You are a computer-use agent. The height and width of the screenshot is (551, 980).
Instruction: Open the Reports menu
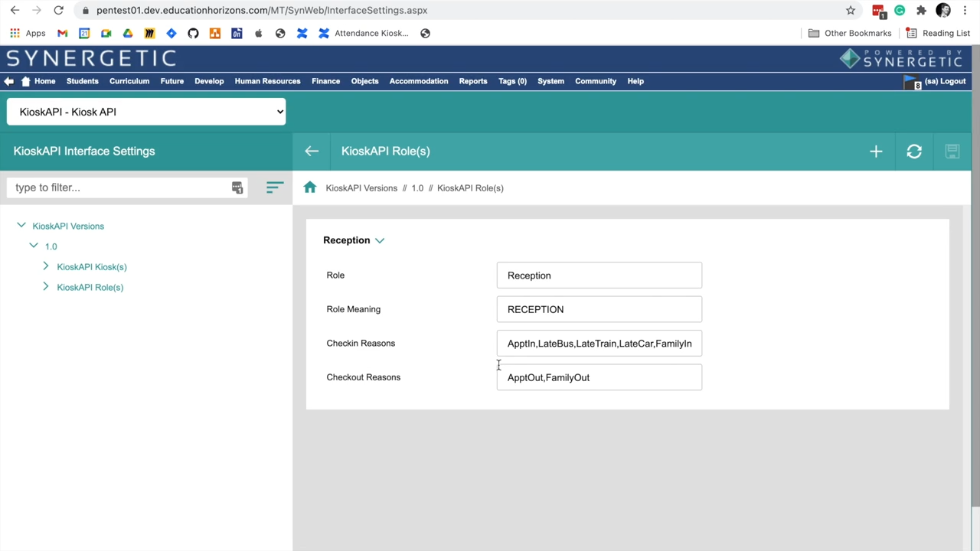click(x=473, y=81)
